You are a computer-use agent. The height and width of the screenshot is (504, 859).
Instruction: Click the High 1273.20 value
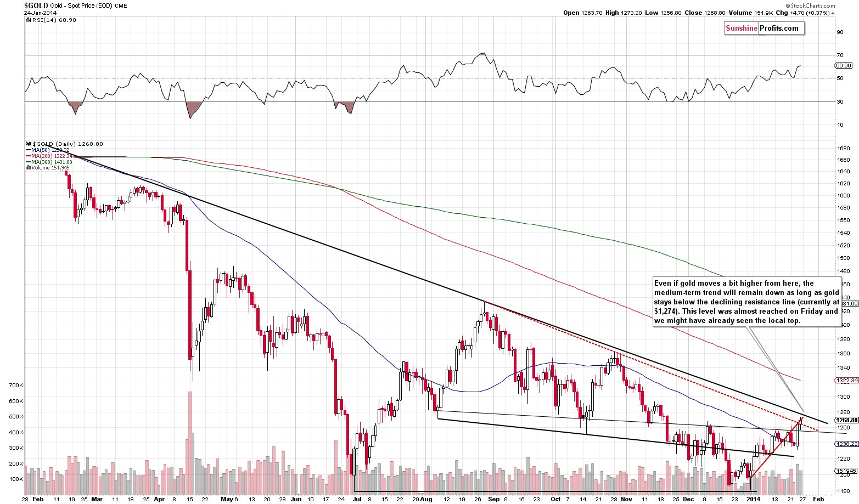tap(625, 13)
